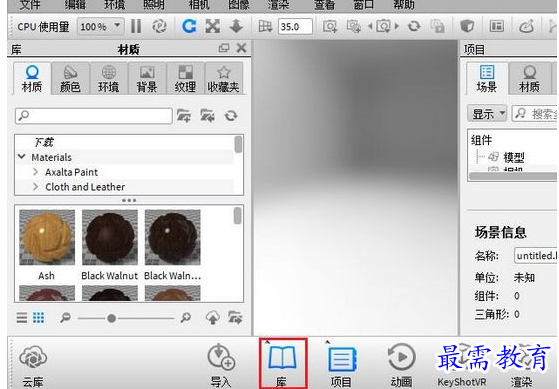The image size is (559, 389).
Task: Open the 文件 menu
Action: [x=30, y=5]
